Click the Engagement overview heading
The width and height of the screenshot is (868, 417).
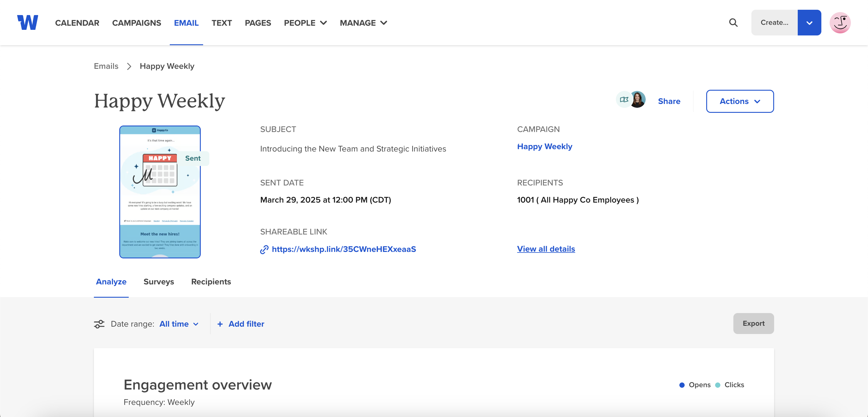coord(198,385)
